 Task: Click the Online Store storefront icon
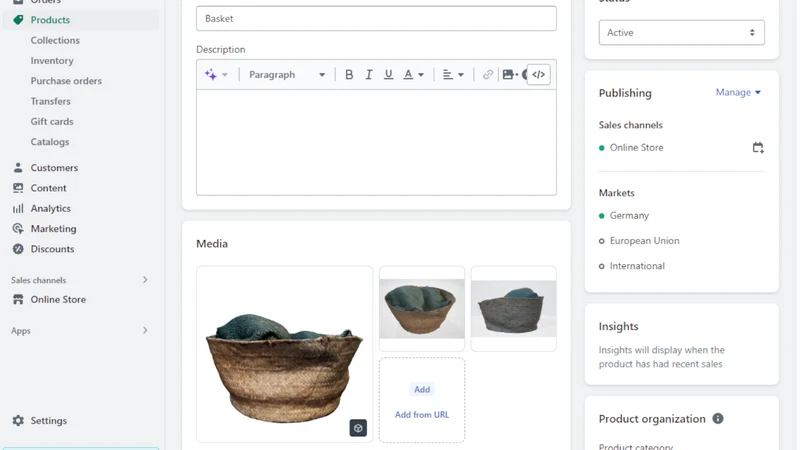pos(18,299)
